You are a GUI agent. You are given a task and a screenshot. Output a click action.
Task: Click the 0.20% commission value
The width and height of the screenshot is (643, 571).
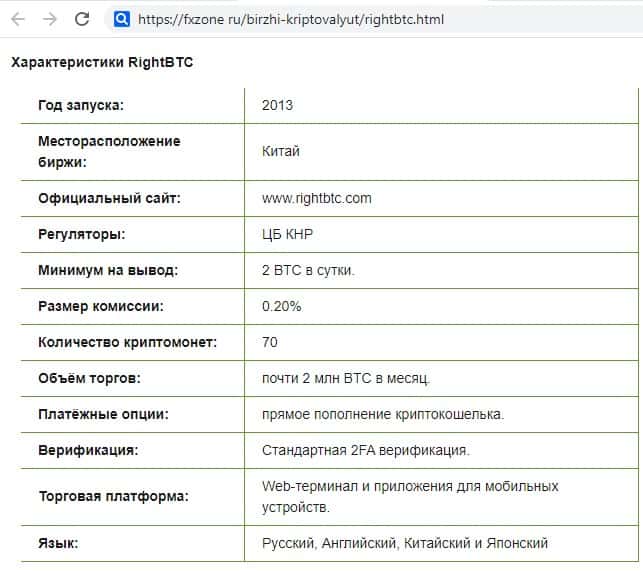pos(281,306)
